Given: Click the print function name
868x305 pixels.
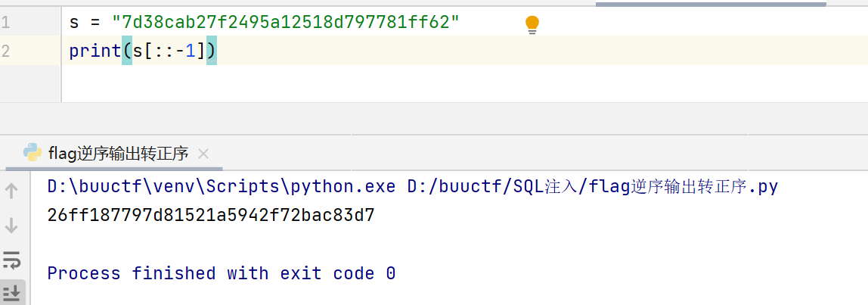Looking at the screenshot, I should 95,51.
